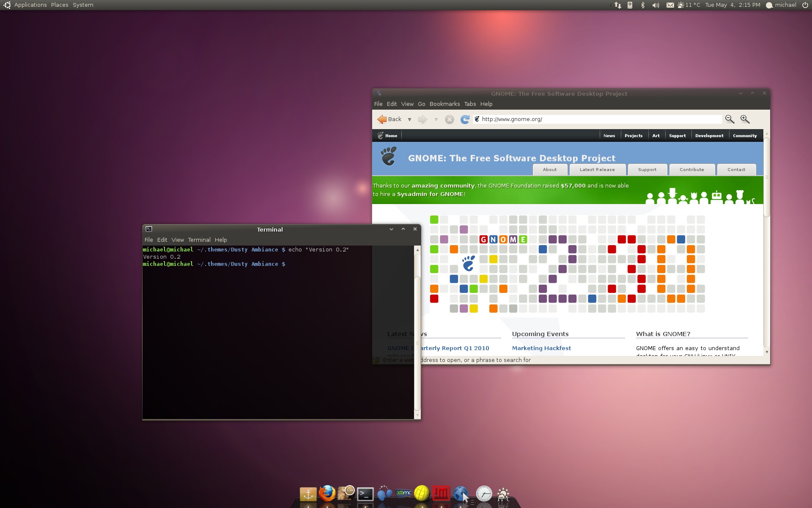Click the zoom in magnifier in browser toolbar
The height and width of the screenshot is (508, 812).
[745, 119]
